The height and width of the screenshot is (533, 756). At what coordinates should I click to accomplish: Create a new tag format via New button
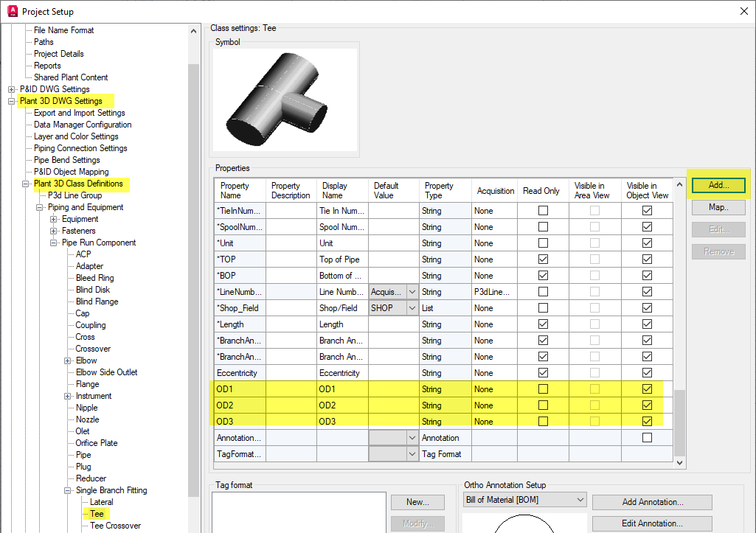tap(417, 501)
